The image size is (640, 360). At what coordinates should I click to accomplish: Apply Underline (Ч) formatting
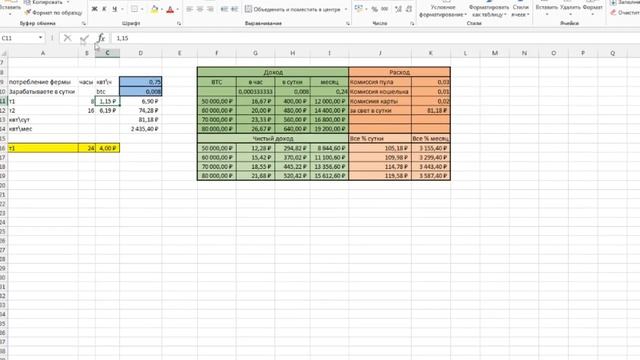coord(114,9)
